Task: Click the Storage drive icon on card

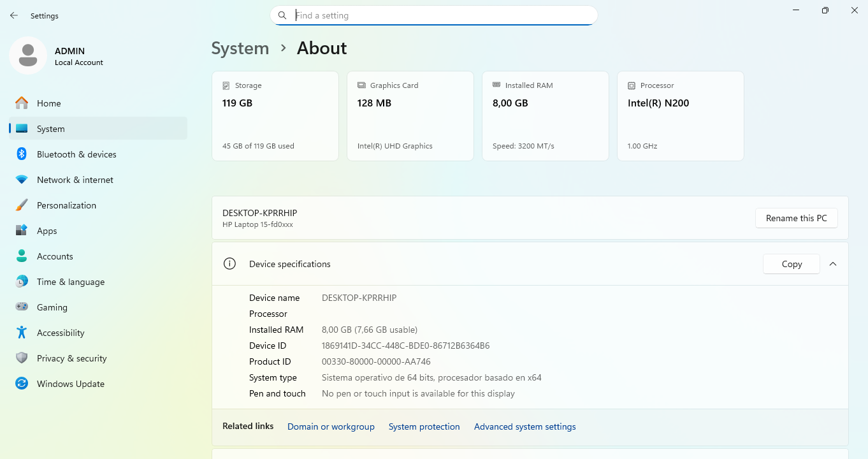Action: [226, 85]
